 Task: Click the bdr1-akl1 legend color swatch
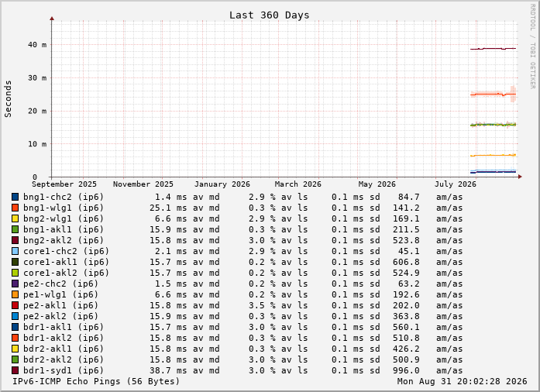pyautogui.click(x=15, y=327)
